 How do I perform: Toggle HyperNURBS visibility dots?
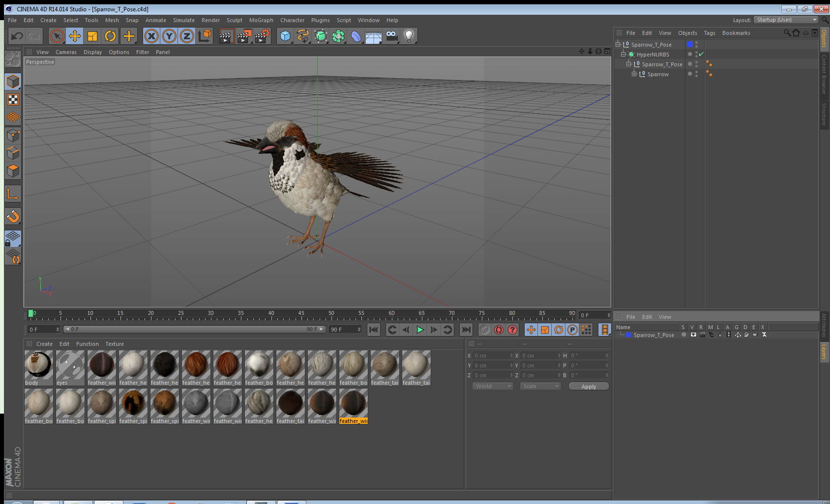tap(696, 54)
